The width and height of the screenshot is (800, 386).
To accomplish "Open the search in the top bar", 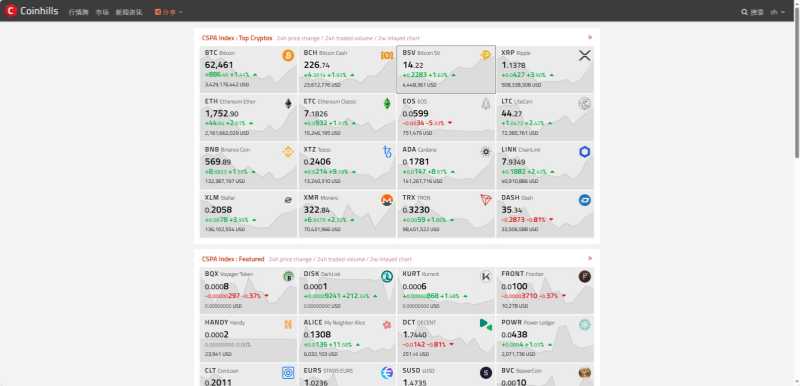I will (x=752, y=12).
